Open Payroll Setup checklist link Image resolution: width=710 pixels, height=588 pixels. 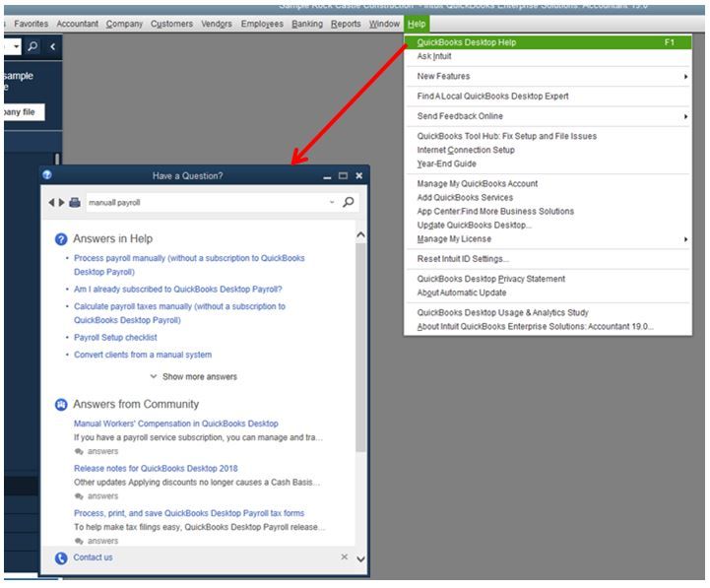pos(115,338)
